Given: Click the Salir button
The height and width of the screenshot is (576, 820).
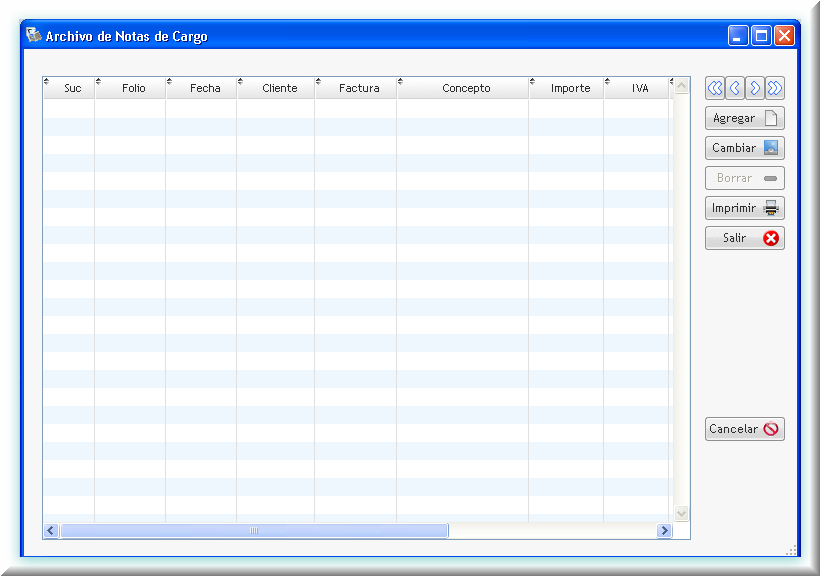Looking at the screenshot, I should point(745,238).
